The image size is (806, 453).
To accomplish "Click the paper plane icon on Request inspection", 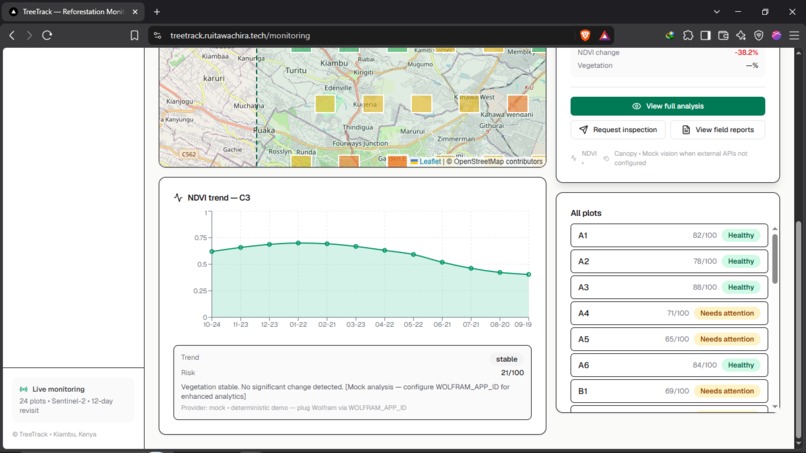I will click(583, 130).
